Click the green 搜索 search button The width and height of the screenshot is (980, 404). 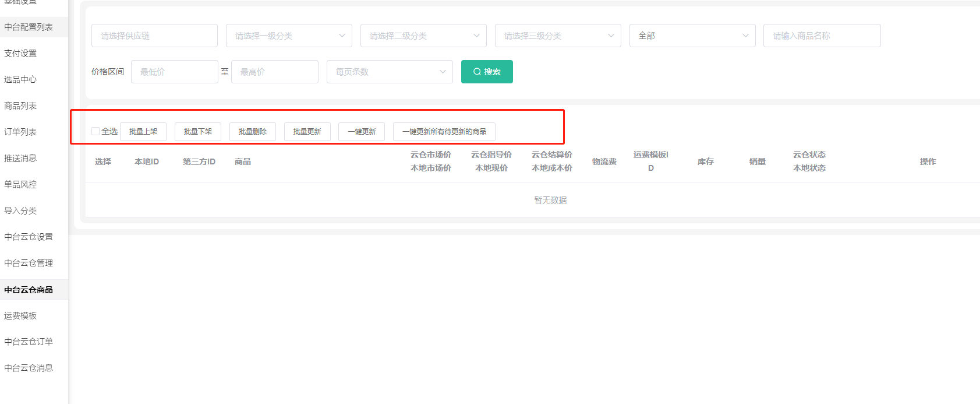coord(487,72)
